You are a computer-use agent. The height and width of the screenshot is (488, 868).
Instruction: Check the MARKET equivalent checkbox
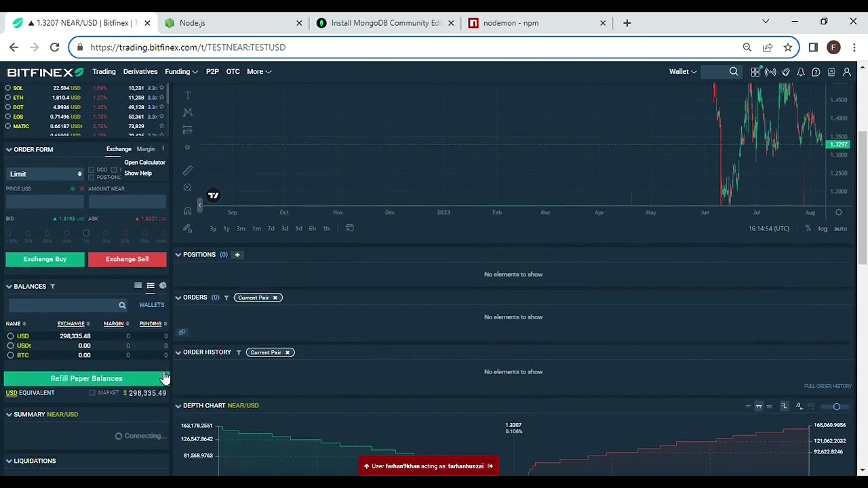(92, 393)
